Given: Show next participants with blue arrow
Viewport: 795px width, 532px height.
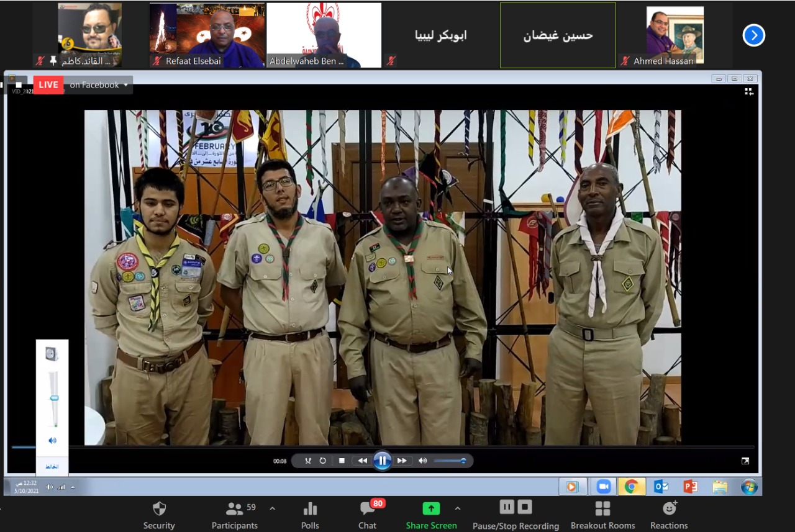Looking at the screenshot, I should [x=753, y=35].
